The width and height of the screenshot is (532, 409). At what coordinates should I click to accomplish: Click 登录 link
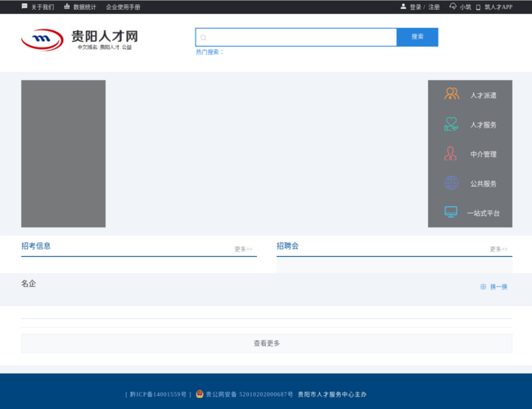point(415,7)
